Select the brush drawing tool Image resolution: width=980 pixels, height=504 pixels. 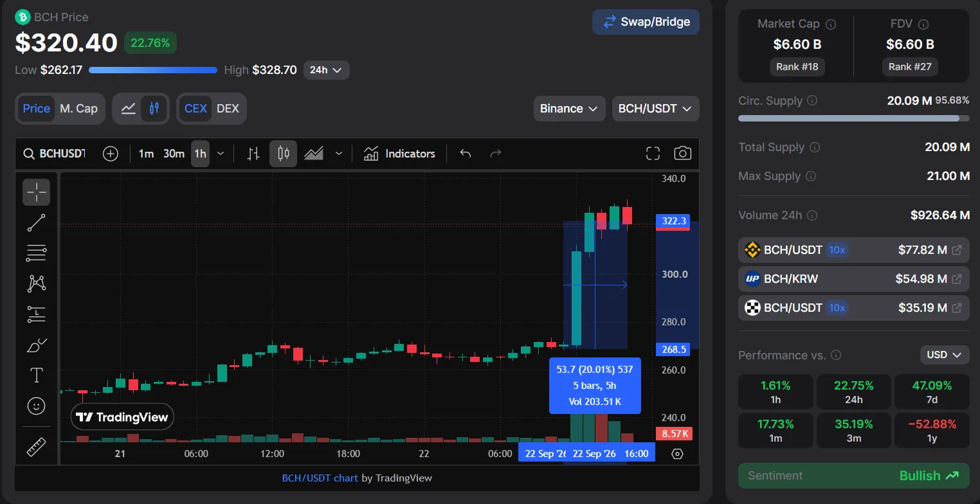(37, 345)
